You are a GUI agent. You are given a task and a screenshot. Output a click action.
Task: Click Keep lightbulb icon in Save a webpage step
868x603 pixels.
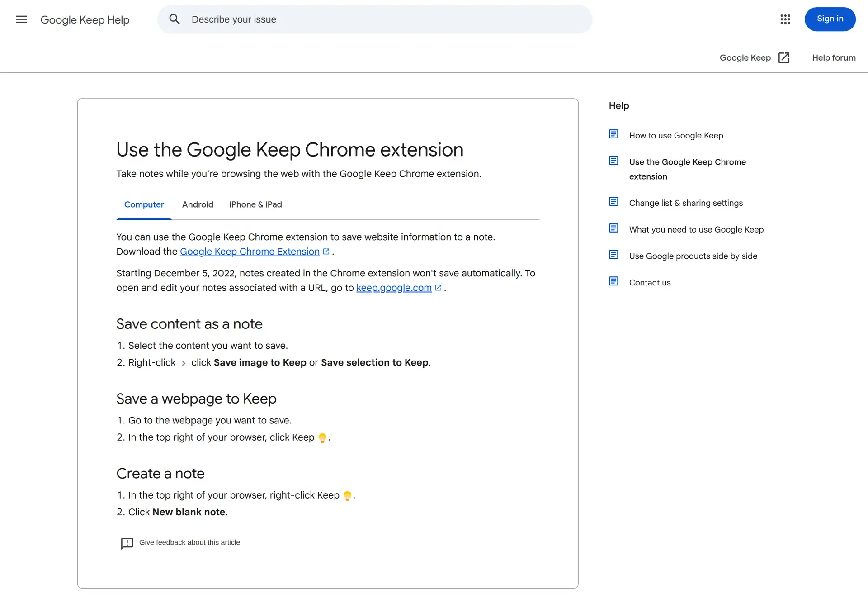tap(322, 437)
